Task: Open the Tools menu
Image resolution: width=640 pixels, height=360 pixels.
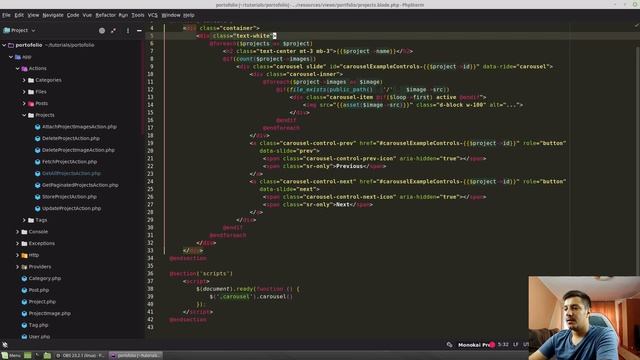Action: pyautogui.click(x=138, y=15)
